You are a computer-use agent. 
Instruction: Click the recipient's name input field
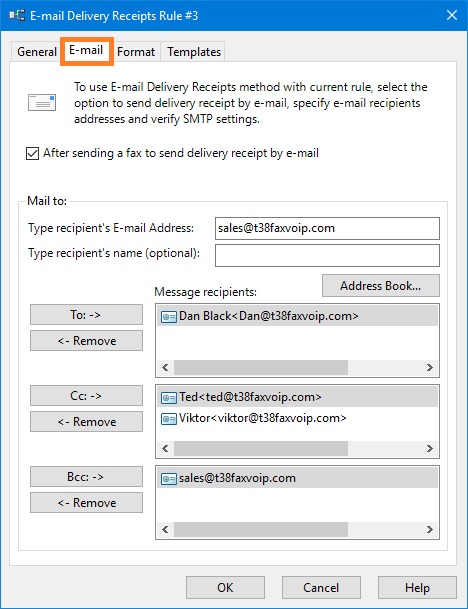pyautogui.click(x=327, y=256)
